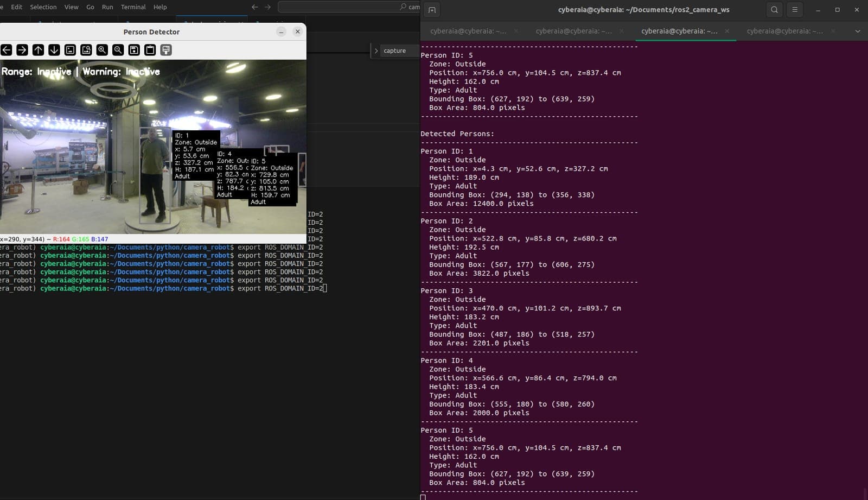Click the capture input field
Image resolution: width=868 pixels, height=500 pixels.
(401, 50)
